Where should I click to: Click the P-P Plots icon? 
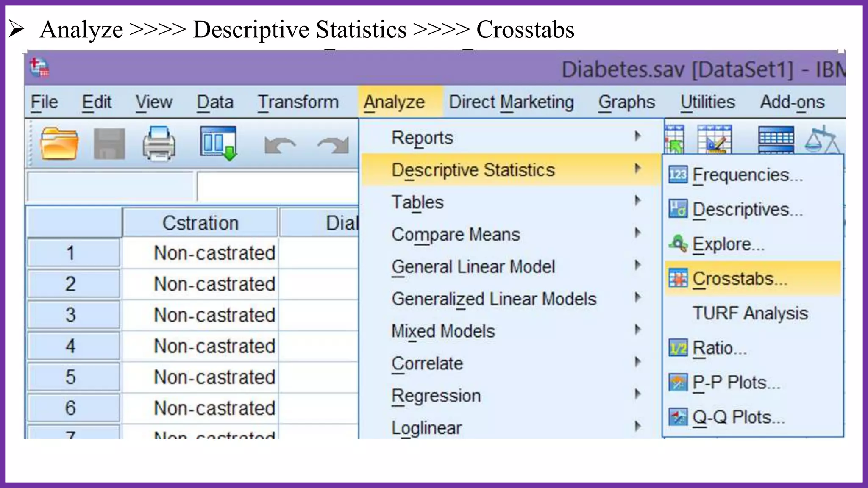(x=678, y=382)
